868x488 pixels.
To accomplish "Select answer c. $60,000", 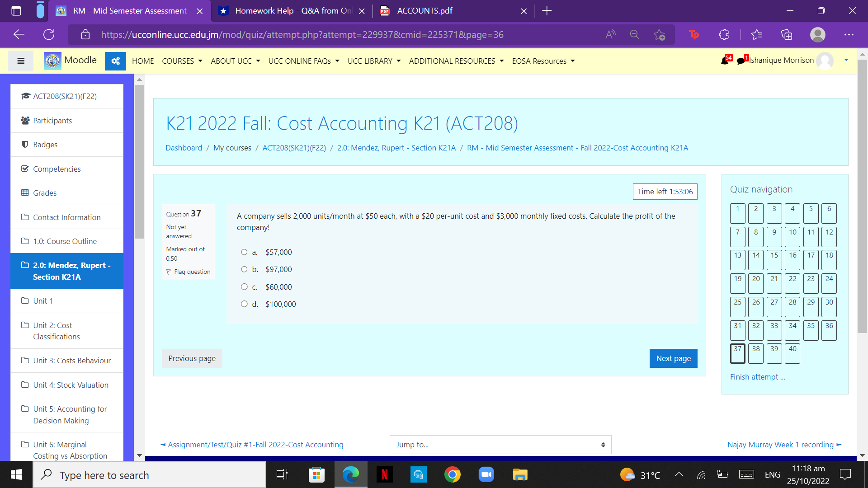I will pos(244,287).
